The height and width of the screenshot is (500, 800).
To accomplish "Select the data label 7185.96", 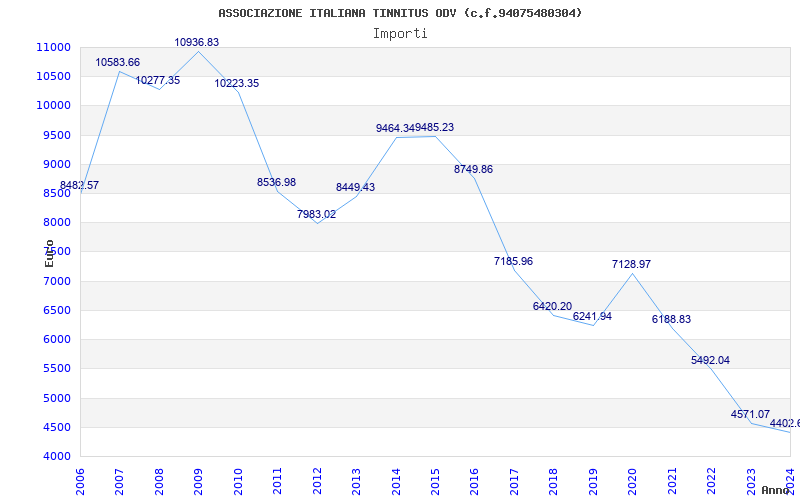I will click(513, 261).
